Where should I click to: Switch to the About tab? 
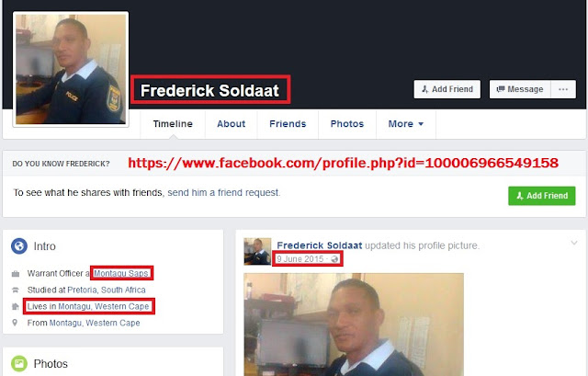tap(231, 124)
